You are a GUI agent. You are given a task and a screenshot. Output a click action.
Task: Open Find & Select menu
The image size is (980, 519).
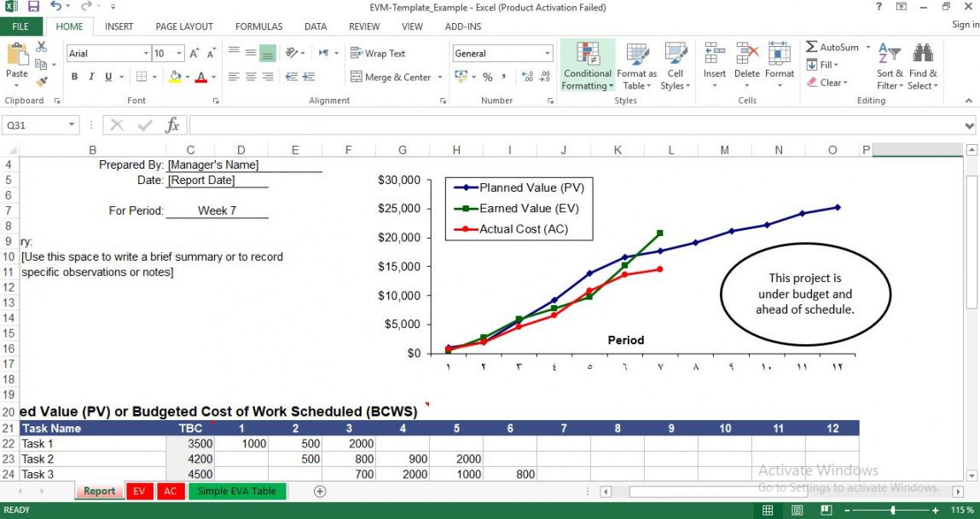(x=923, y=66)
